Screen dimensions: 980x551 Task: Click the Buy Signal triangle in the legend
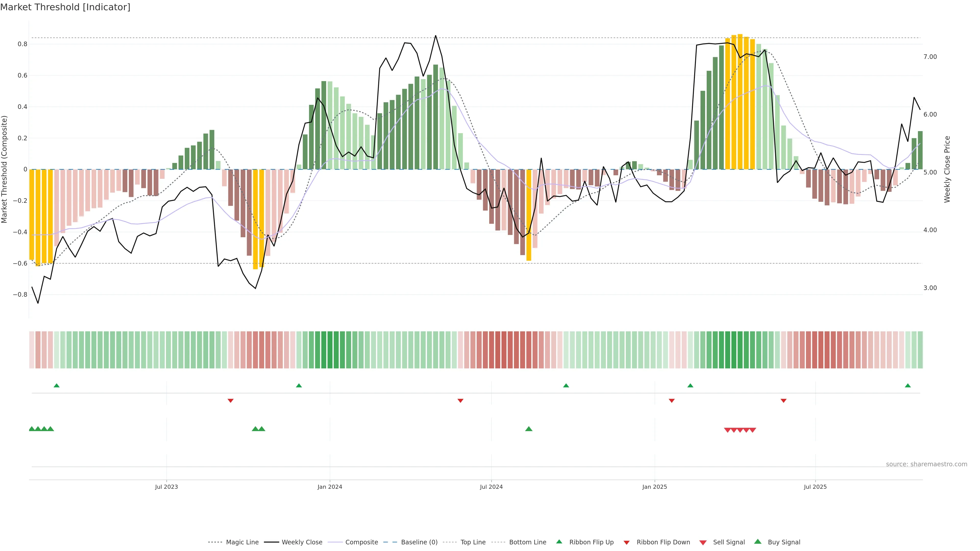pos(757,542)
